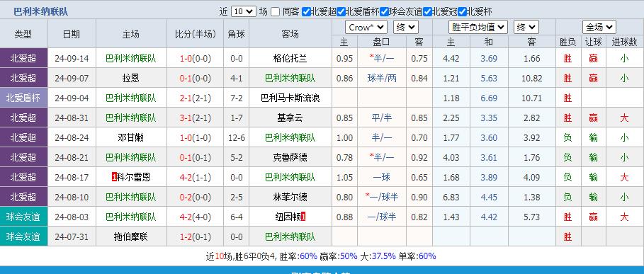The image size is (644, 274).
Task: Click the 赢率 50% summary value
Action: pos(349,256)
